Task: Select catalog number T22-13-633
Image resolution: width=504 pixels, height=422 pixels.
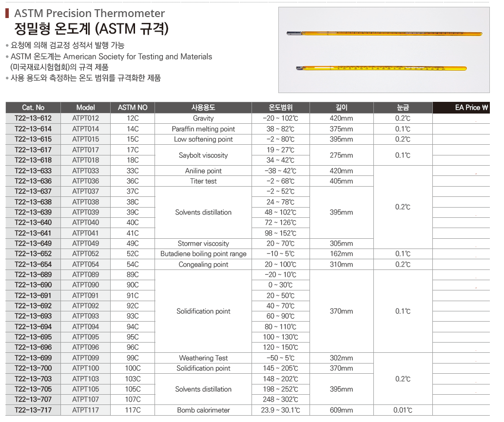Action: pyautogui.click(x=33, y=171)
